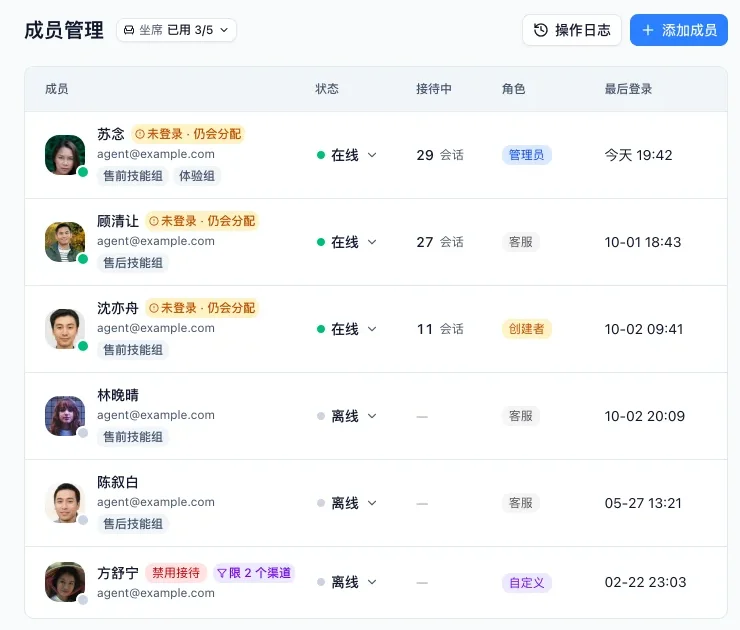Click the 成员 column header
The height and width of the screenshot is (630, 740).
click(57, 89)
